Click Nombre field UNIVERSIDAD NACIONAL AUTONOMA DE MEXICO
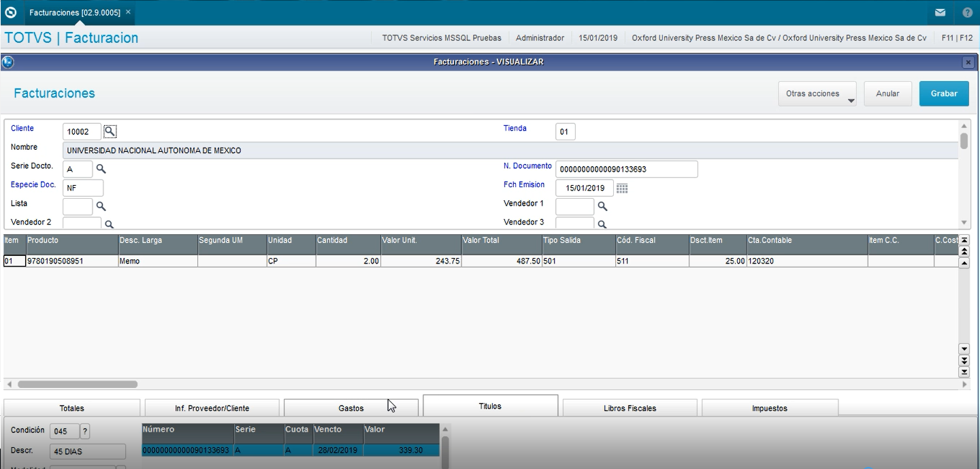 510,150
